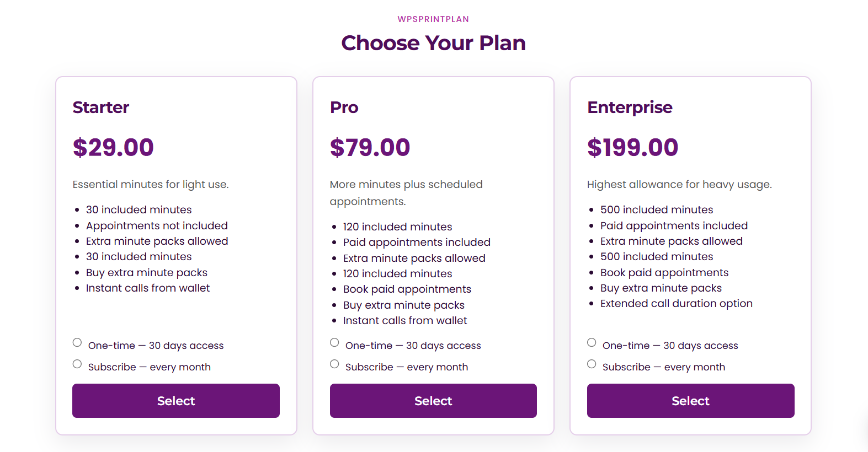The image size is (868, 452).
Task: Select the Starter plan button
Action: click(176, 401)
